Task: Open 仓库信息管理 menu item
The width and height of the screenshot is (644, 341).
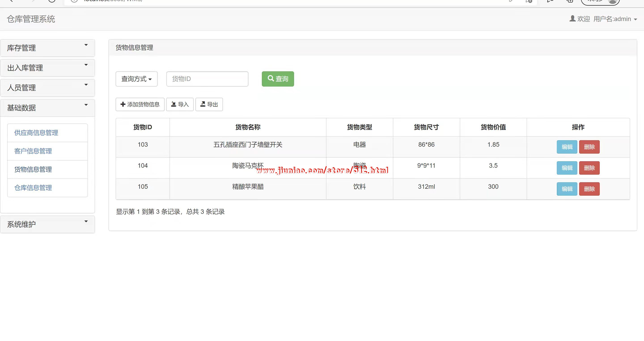Action: [33, 188]
